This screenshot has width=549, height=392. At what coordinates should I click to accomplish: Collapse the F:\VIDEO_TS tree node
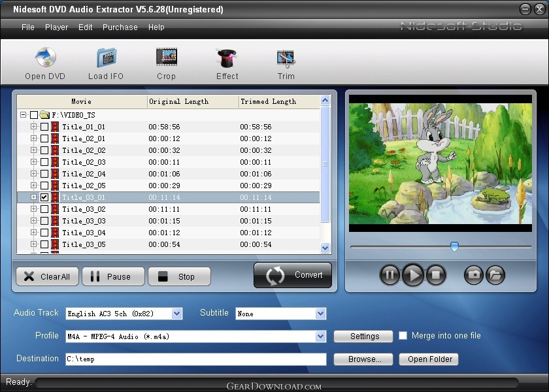23,115
